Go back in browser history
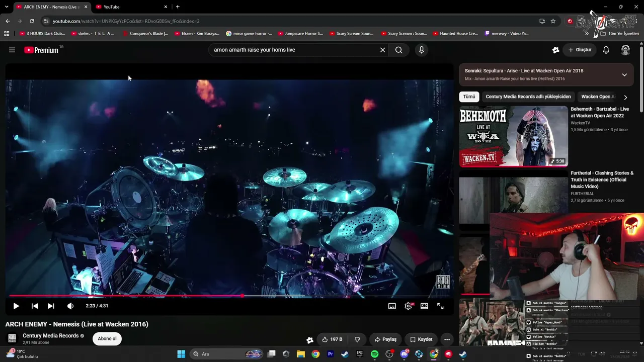The width and height of the screenshot is (644, 362). pyautogui.click(x=8, y=21)
